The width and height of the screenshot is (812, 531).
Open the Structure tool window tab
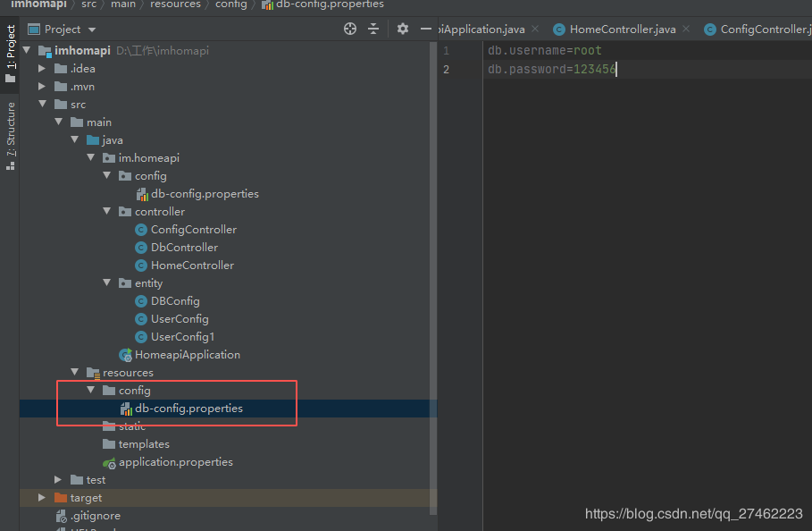10,134
